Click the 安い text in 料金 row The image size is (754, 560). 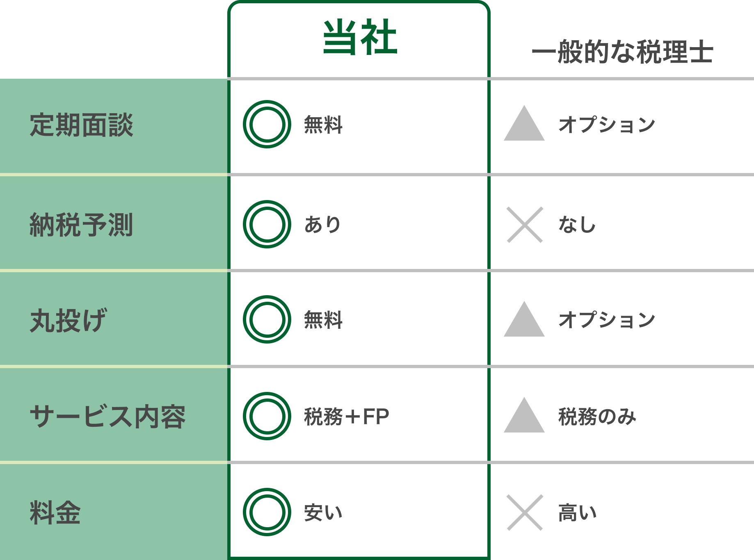(323, 512)
